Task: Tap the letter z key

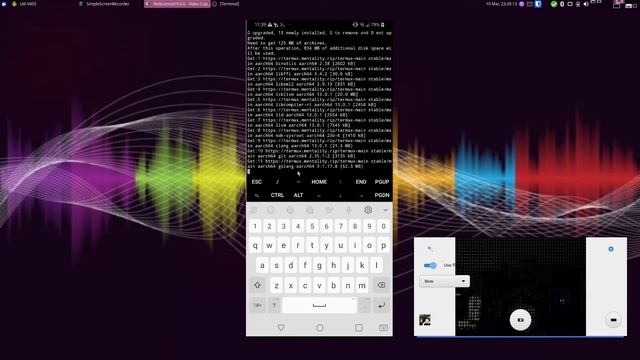Action: pyautogui.click(x=276, y=285)
